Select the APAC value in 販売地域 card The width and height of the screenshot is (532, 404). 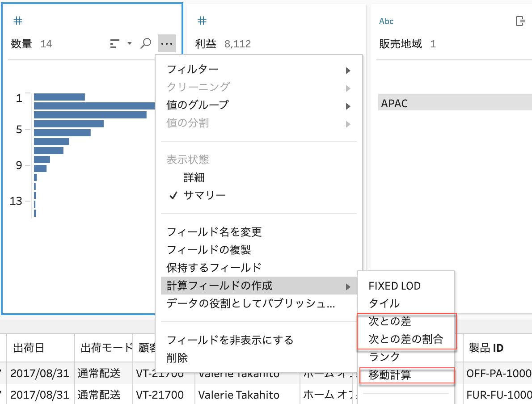point(455,103)
